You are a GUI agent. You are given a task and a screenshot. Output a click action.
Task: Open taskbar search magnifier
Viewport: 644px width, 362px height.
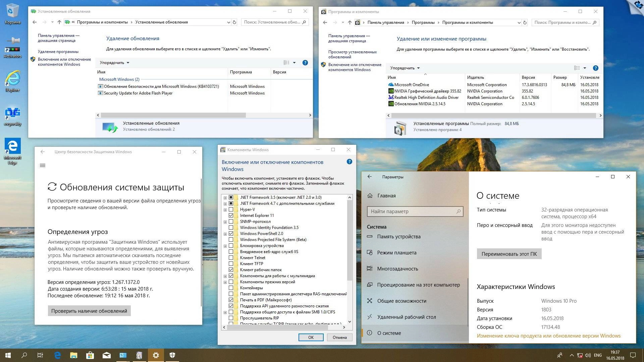click(24, 355)
